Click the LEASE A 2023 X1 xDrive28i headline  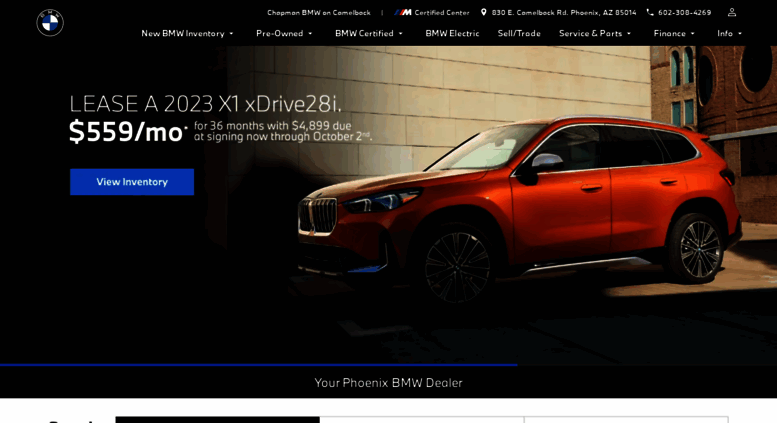point(205,104)
